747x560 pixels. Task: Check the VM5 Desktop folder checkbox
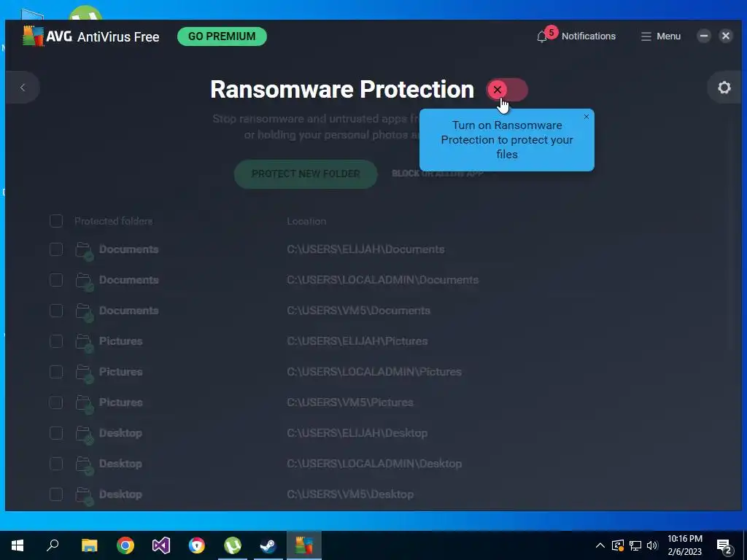pyautogui.click(x=56, y=494)
